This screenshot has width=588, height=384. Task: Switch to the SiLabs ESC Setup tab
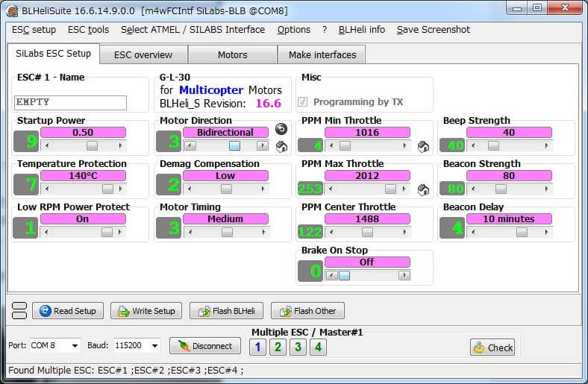[53, 54]
